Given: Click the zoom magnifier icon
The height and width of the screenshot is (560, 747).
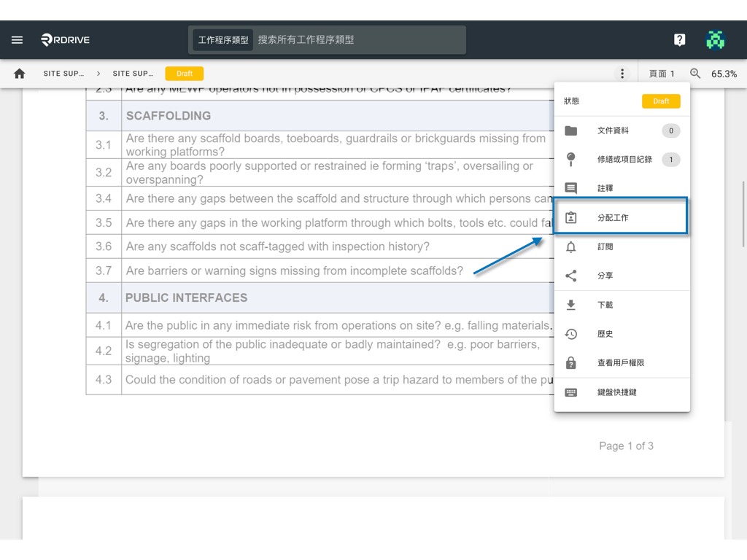Looking at the screenshot, I should click(695, 74).
